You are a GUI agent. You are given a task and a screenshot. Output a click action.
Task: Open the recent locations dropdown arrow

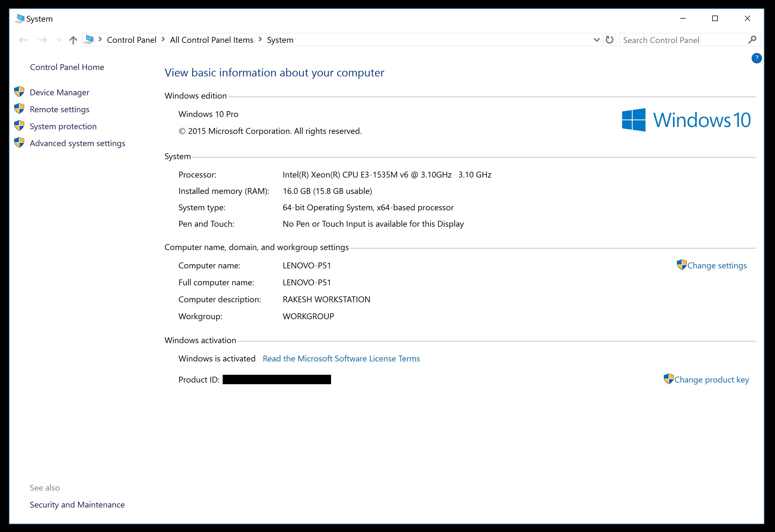tap(59, 40)
